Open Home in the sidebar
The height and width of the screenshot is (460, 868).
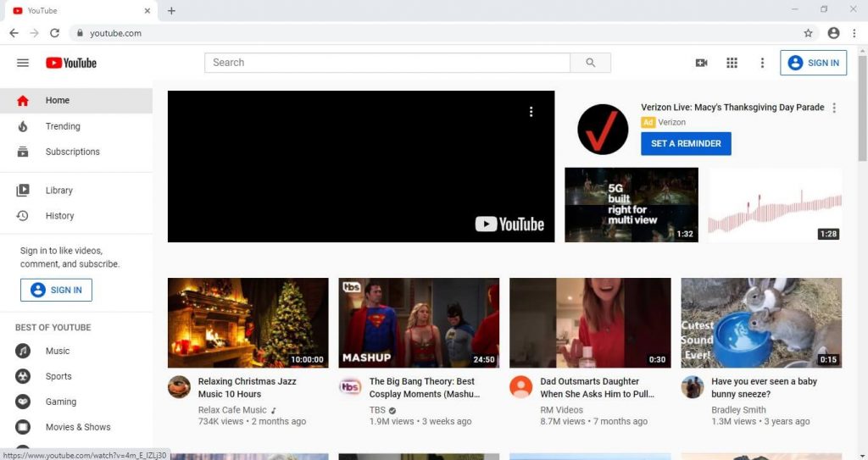[76, 100]
